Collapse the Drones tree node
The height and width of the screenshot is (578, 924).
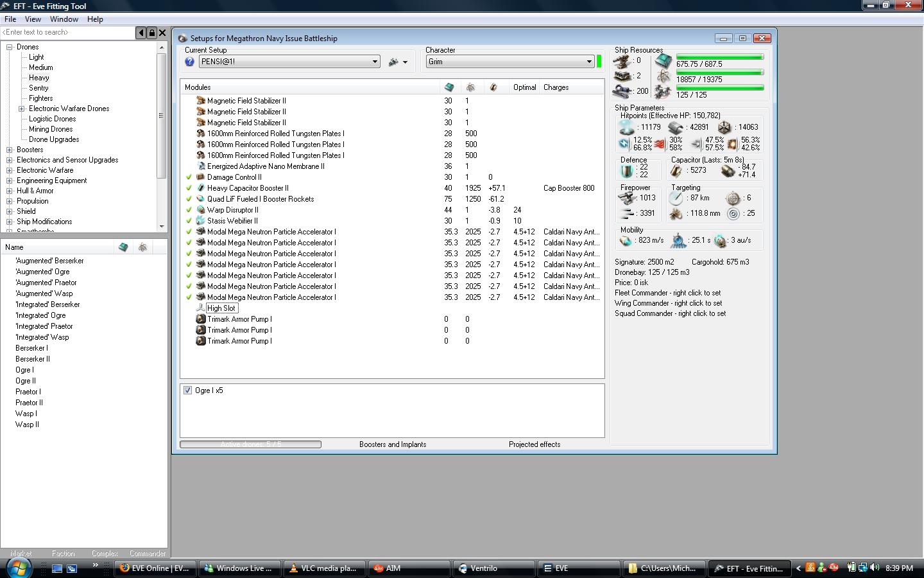pyautogui.click(x=10, y=47)
